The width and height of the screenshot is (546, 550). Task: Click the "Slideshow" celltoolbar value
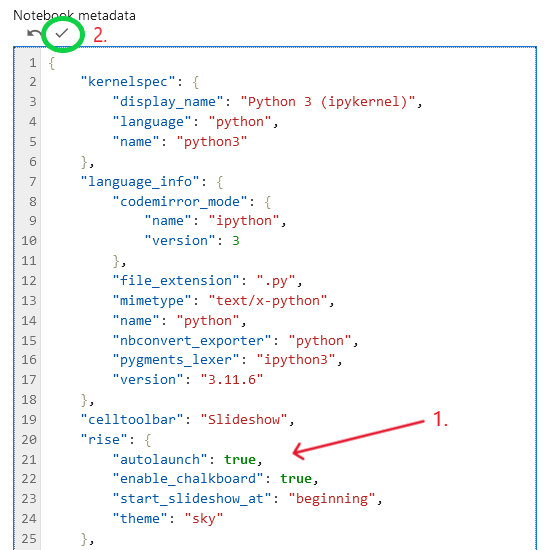coord(244,420)
